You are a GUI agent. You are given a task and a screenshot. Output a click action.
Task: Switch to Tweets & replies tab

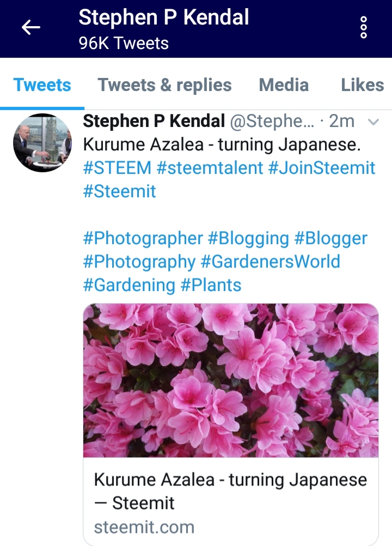tap(164, 85)
